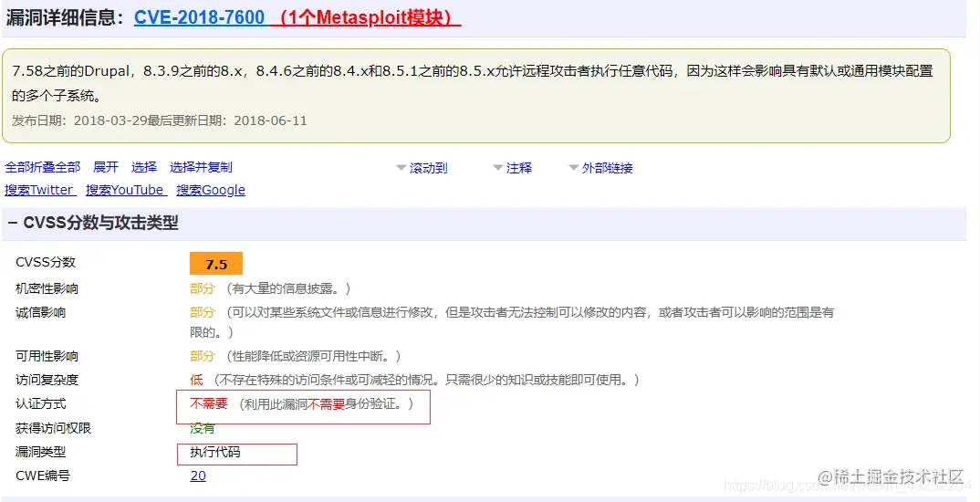Click the 利用此漏洞不需要身份验证 text

coord(325,403)
